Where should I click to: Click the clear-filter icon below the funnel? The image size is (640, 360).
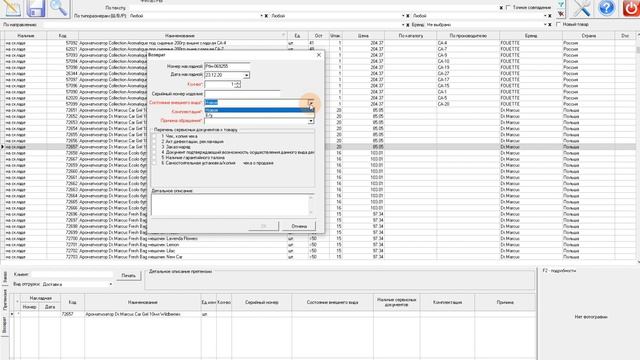click(561, 14)
